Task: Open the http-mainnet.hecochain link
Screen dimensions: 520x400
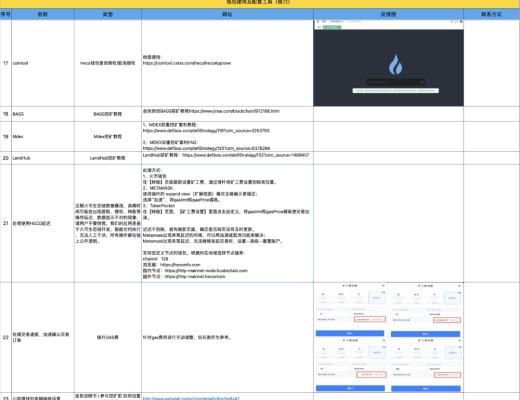Action: point(195,277)
